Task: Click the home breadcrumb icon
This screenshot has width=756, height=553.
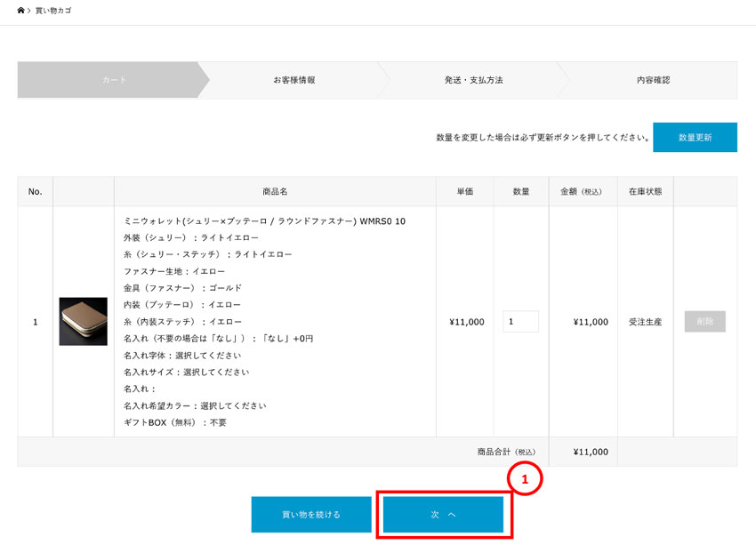Action: click(x=21, y=11)
